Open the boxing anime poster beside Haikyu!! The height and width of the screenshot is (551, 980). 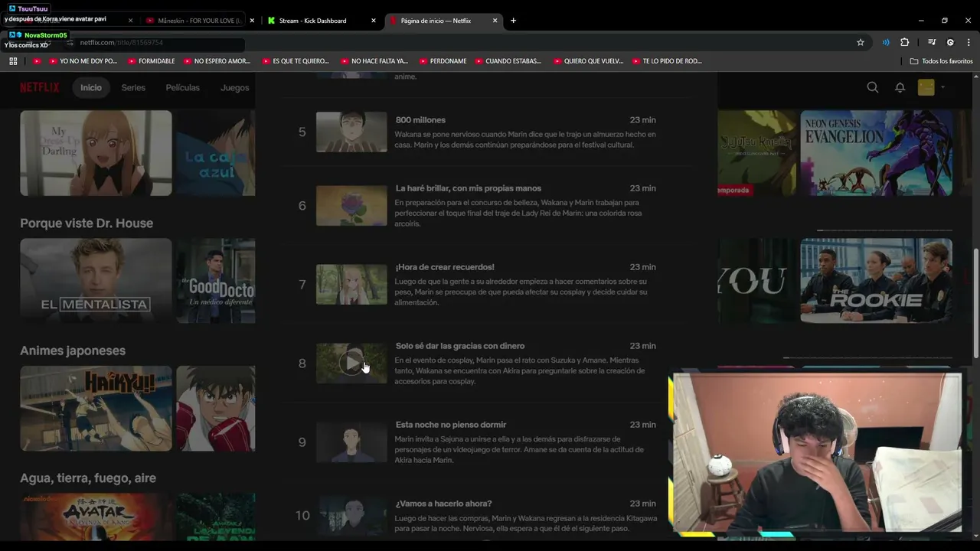(x=216, y=408)
